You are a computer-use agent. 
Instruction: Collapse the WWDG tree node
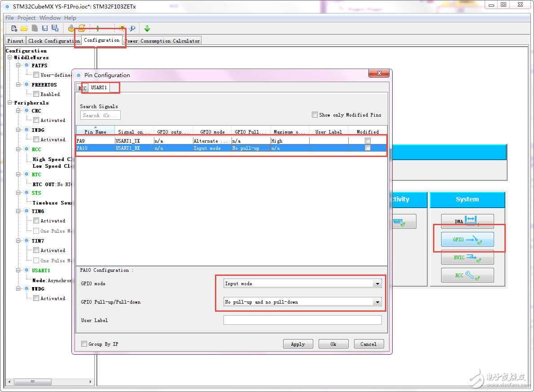18,288
